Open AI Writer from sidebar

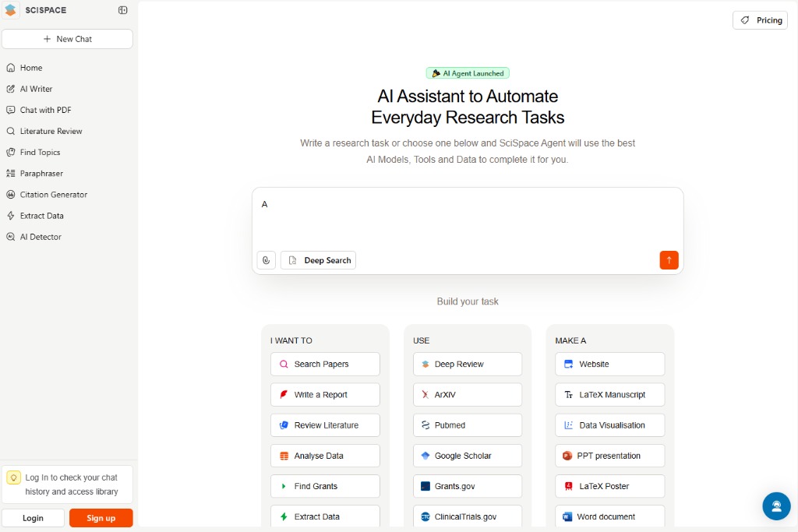(36, 89)
